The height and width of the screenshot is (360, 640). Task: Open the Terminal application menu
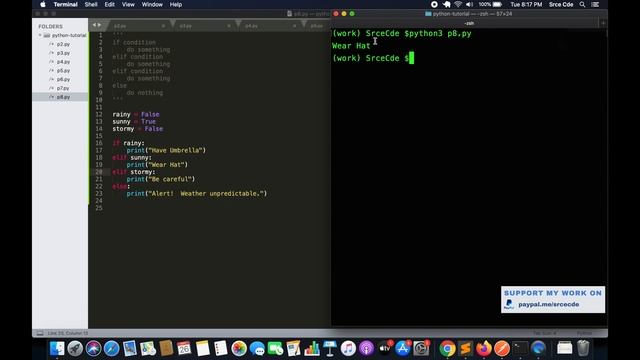tap(65, 4)
